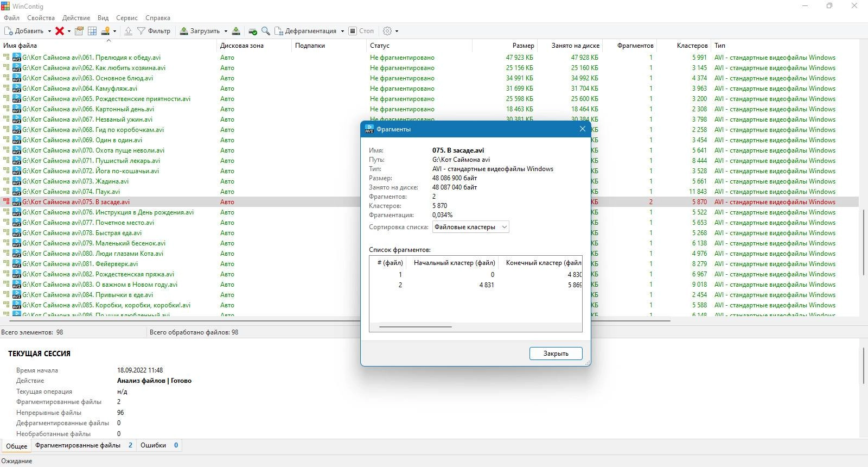Sort by Кластеров column header

point(684,46)
